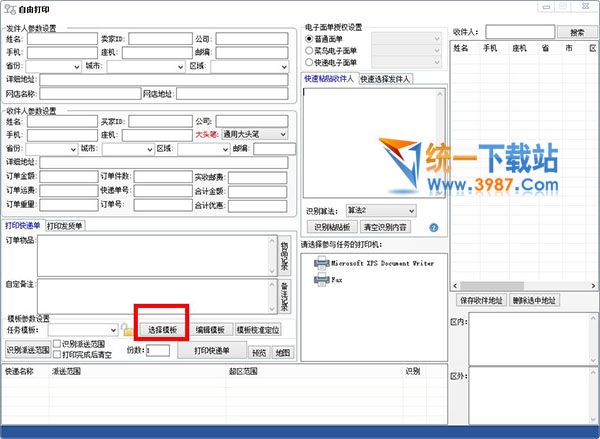Click the 识别派送范围 button

(x=28, y=350)
